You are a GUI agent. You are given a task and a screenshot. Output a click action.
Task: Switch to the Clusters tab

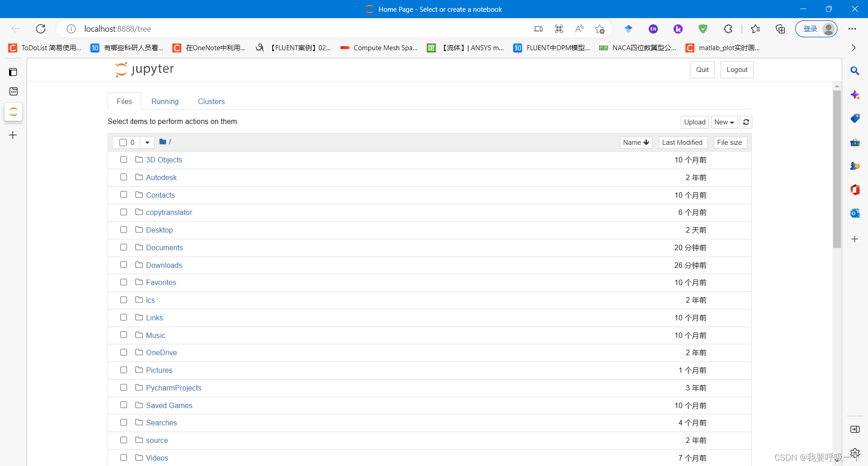(211, 101)
